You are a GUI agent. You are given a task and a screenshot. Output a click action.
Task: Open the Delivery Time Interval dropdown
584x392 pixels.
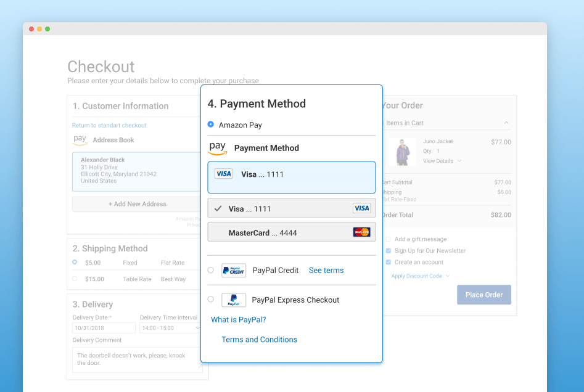(x=170, y=328)
